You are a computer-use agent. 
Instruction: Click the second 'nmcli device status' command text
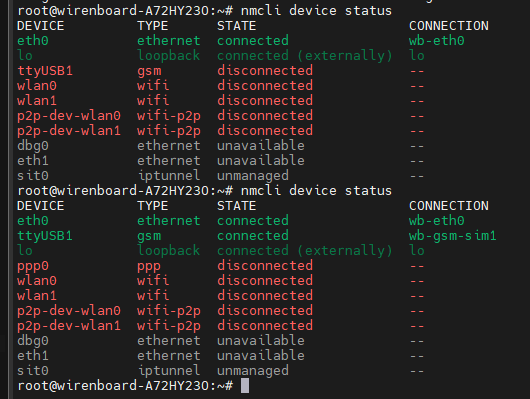pos(316,191)
